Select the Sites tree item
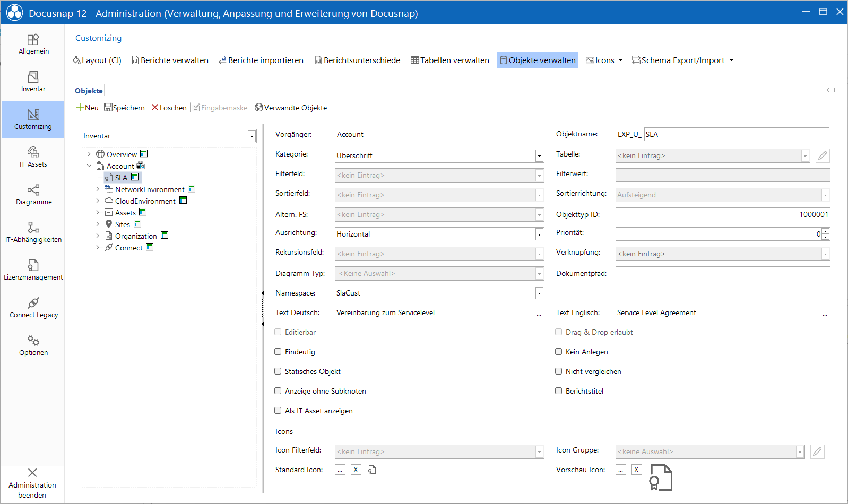Image resolution: width=848 pixels, height=504 pixels. [123, 224]
